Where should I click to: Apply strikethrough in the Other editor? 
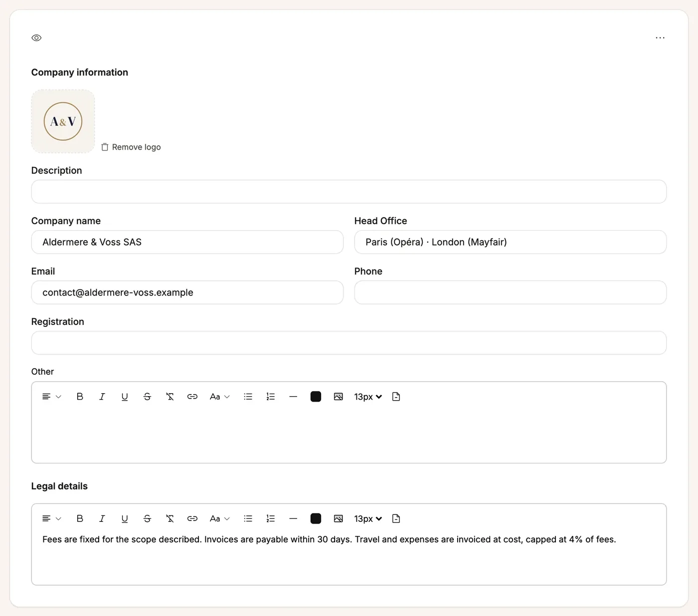pyautogui.click(x=147, y=397)
